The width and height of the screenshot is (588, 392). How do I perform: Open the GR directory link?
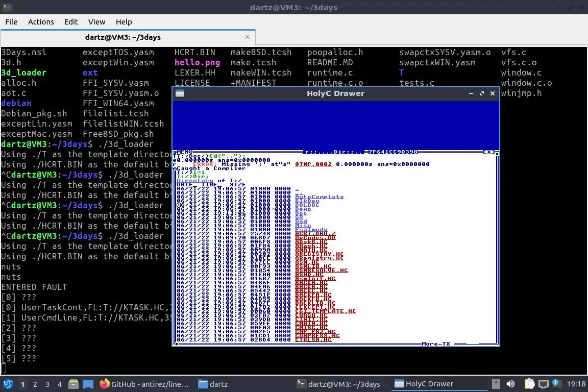pos(299,217)
